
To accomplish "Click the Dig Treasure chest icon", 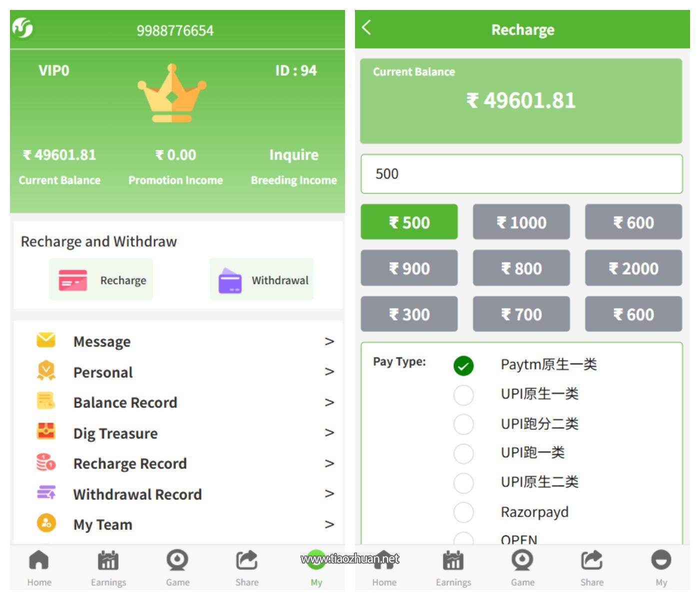I will [x=46, y=431].
